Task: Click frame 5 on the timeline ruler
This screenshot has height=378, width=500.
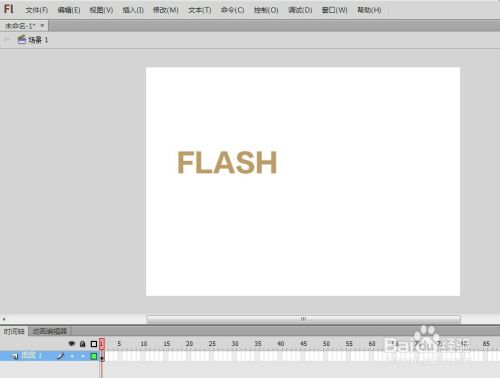Action: point(119,343)
